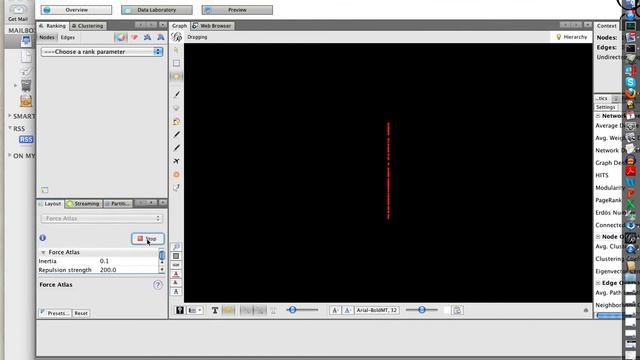640x360 pixels.
Task: Expand the bottom toolbar arrow at right
Action: (586, 311)
